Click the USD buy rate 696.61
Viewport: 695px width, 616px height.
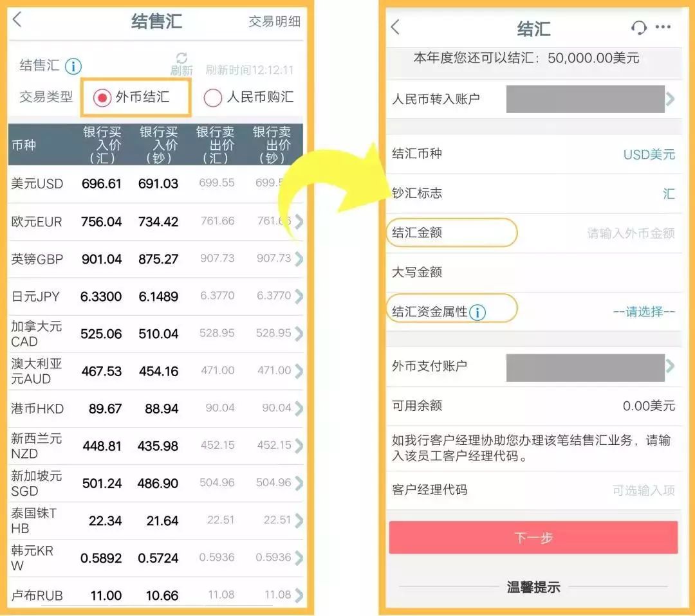pos(102,183)
